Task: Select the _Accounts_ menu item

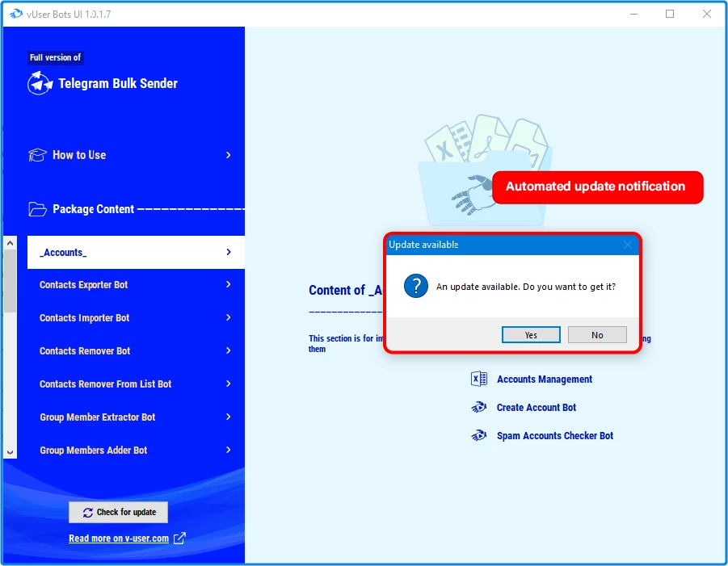Action: [x=136, y=252]
